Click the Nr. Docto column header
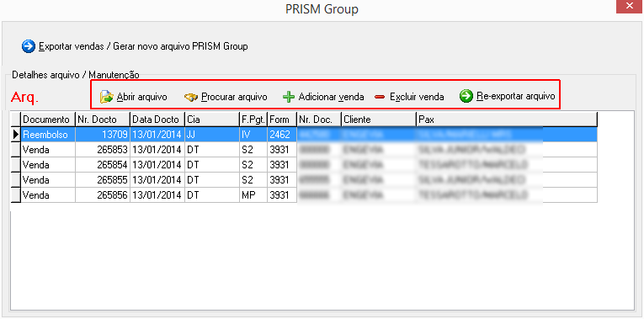This screenshot has height=319, width=644. 103,120
